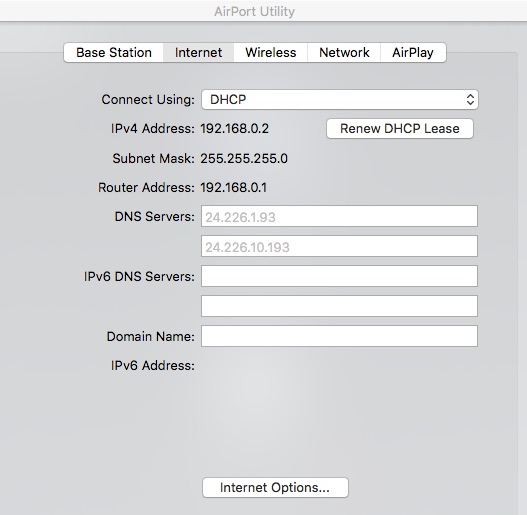
Task: Switch to the AirPlay tab
Action: pos(413,52)
